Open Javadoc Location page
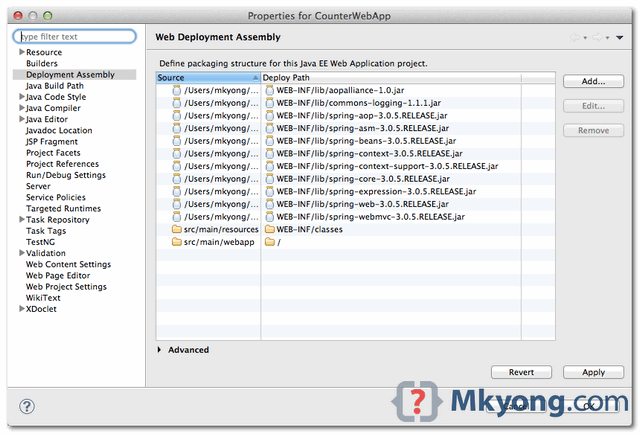 coord(59,130)
